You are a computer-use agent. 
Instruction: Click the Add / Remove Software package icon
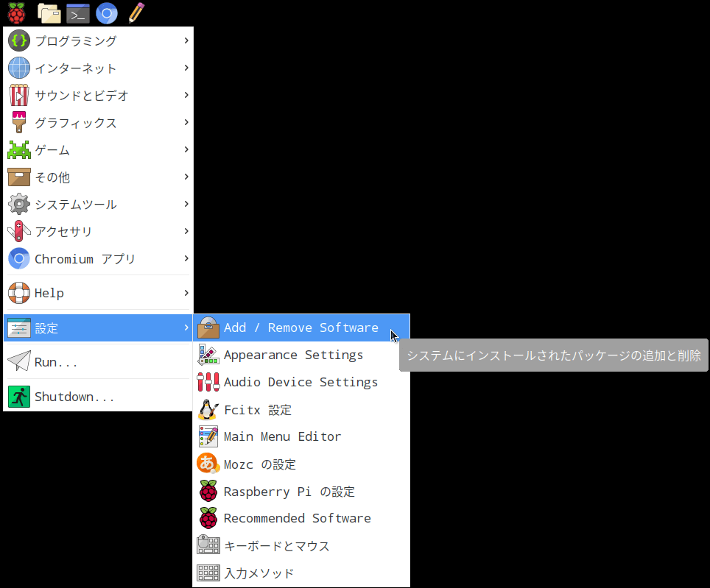(x=208, y=327)
